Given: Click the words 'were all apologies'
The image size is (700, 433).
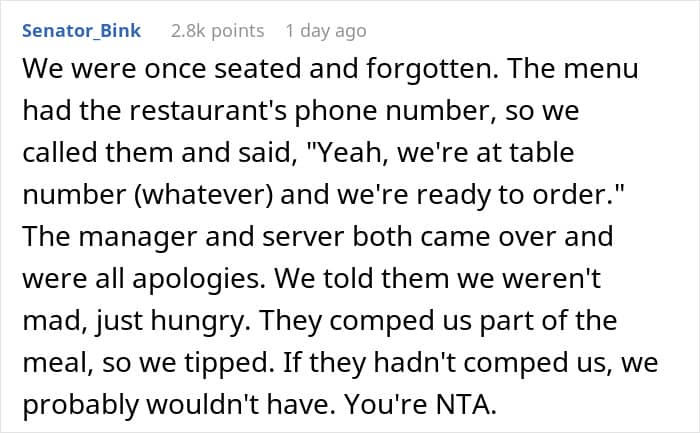Looking at the screenshot, I should click(x=141, y=279).
